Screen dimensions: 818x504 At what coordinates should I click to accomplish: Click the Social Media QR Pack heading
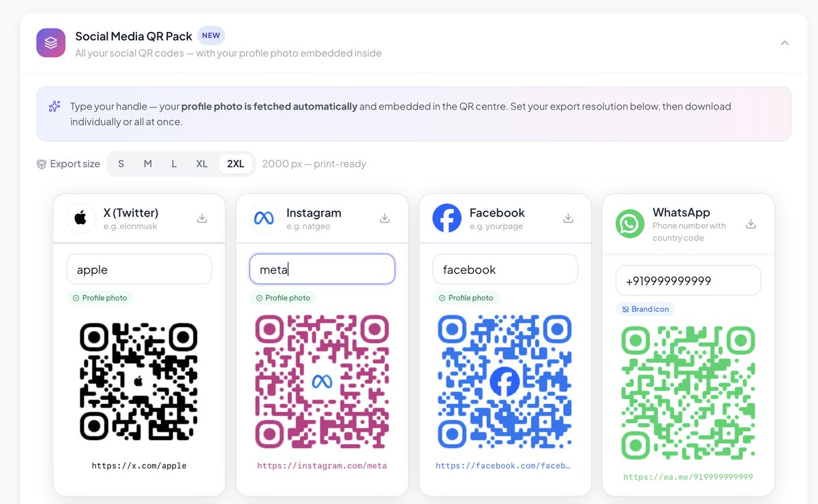[x=134, y=36]
